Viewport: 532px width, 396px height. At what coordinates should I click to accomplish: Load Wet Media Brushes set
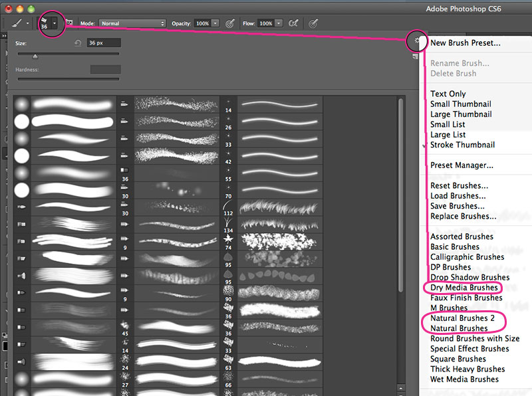[x=464, y=379]
